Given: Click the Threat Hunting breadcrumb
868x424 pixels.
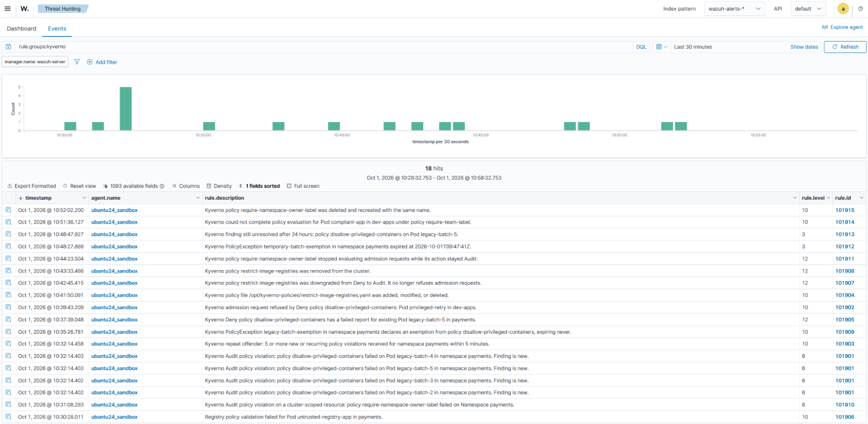Looking at the screenshot, I should click(x=63, y=9).
